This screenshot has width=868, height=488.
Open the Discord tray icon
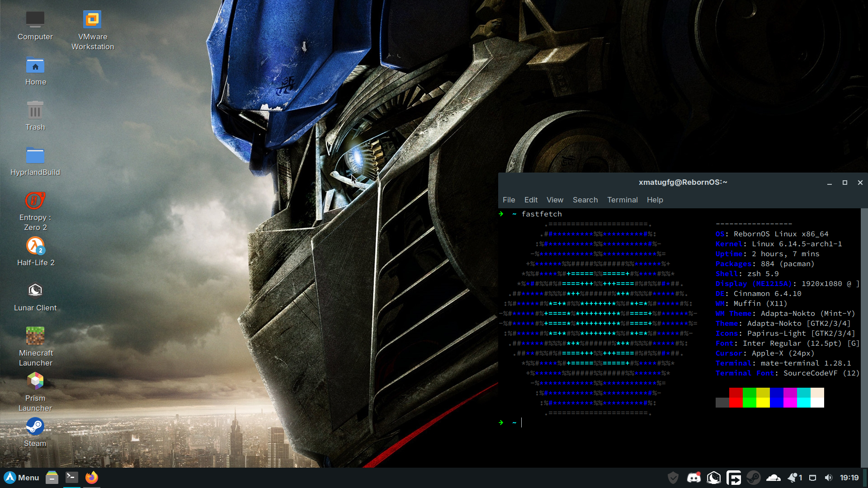(693, 478)
